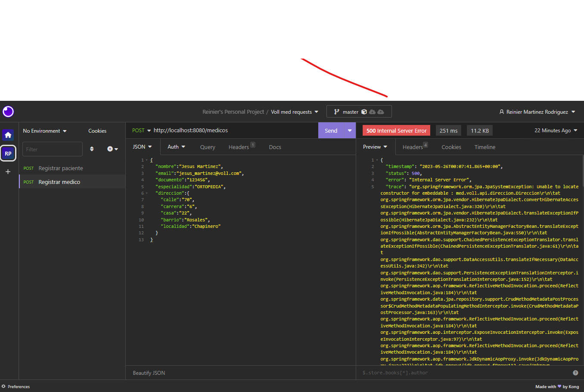Click the cloud push upload icon
Image resolution: width=584 pixels, height=392 pixels.
(x=381, y=112)
